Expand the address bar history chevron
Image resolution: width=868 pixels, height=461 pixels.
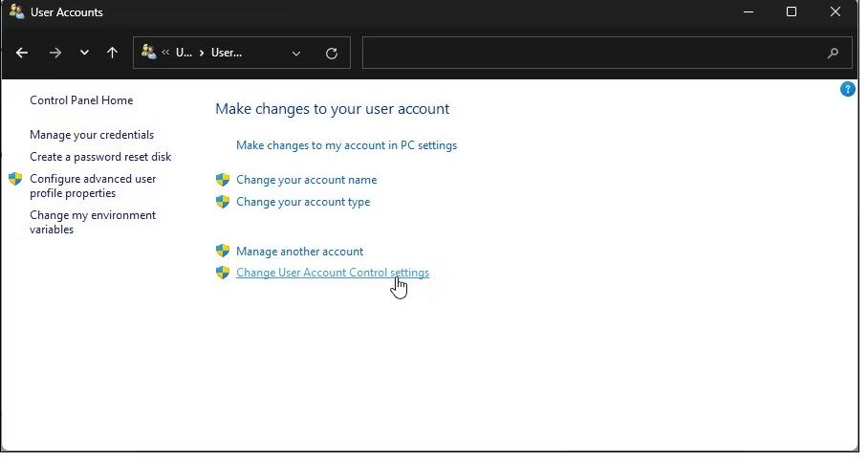(x=296, y=54)
